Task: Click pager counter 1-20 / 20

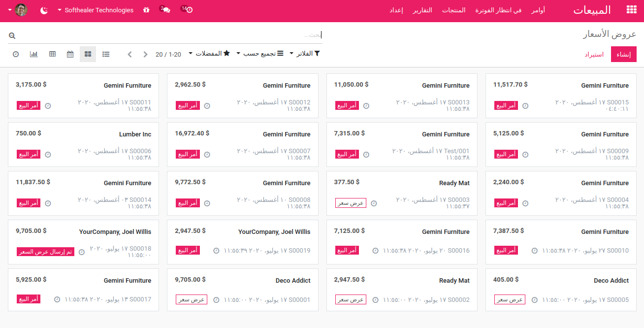Action: 168,54
